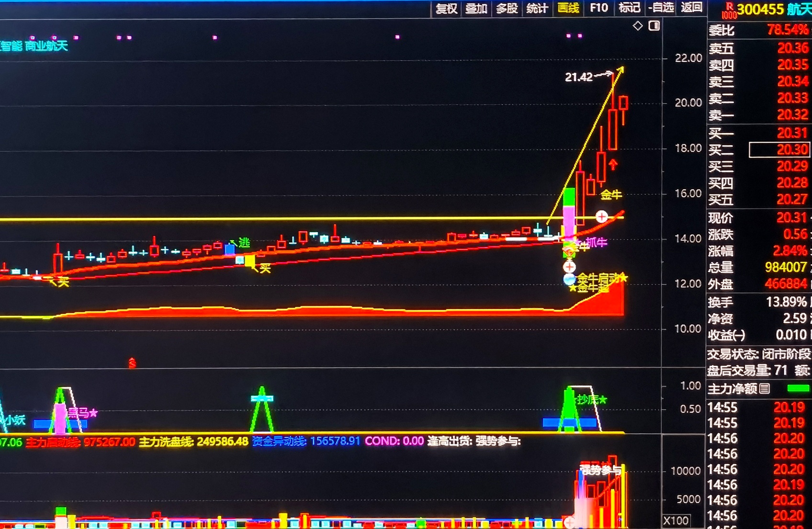Click the 委比 value 78.54%
812x529 pixels.
click(788, 30)
